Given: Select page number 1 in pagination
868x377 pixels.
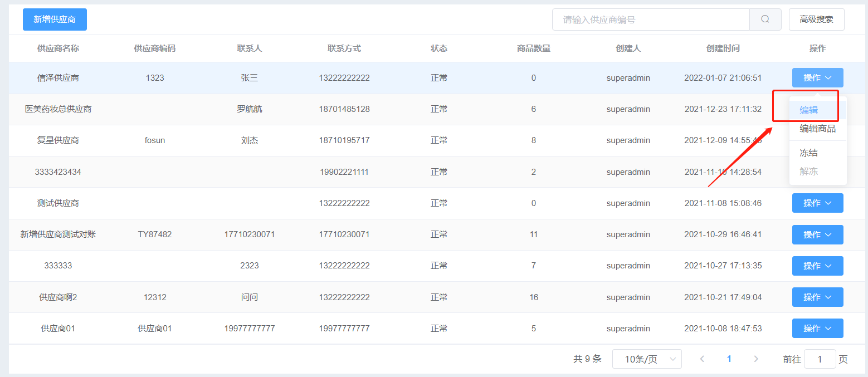Looking at the screenshot, I should [x=729, y=359].
